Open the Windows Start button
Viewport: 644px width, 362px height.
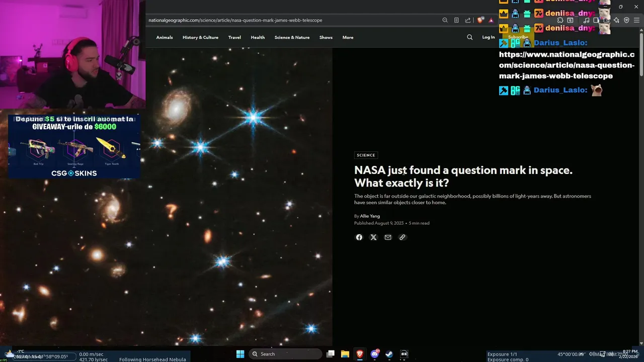240,354
